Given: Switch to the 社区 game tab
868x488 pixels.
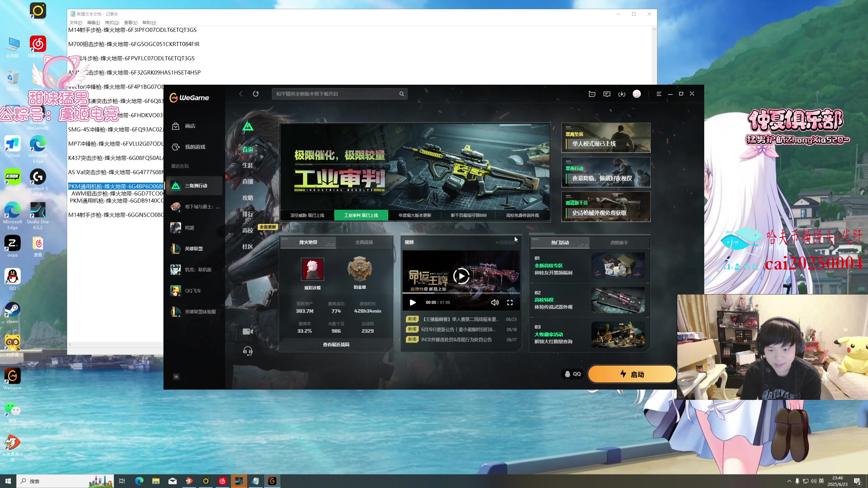Looking at the screenshot, I should pyautogui.click(x=248, y=247).
